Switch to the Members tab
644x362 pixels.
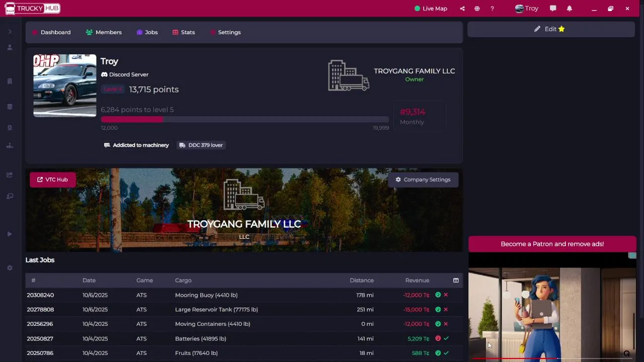pyautogui.click(x=104, y=32)
